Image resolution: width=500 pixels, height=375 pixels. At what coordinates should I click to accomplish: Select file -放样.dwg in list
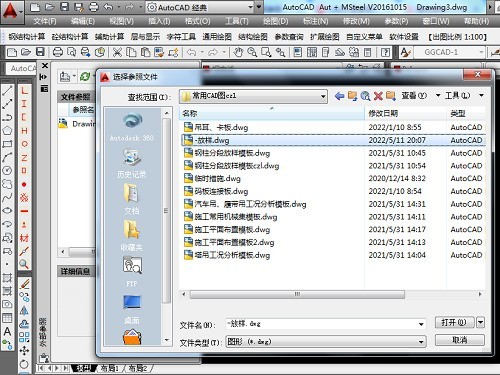pyautogui.click(x=212, y=140)
